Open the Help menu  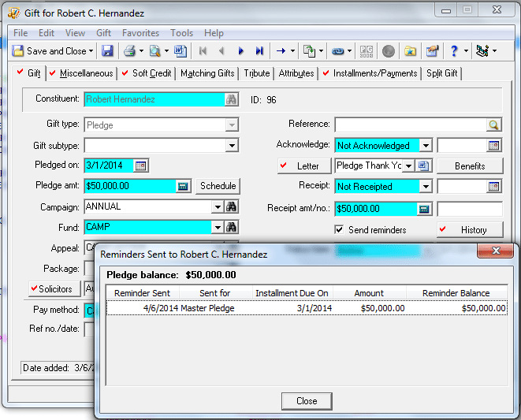[x=214, y=33]
